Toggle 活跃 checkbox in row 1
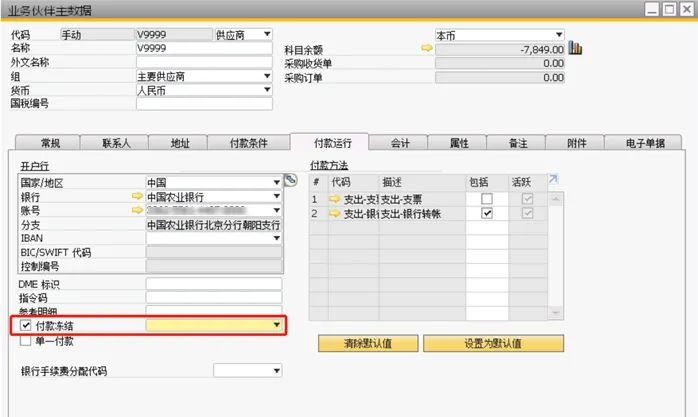The width and height of the screenshot is (698, 417). tap(528, 198)
